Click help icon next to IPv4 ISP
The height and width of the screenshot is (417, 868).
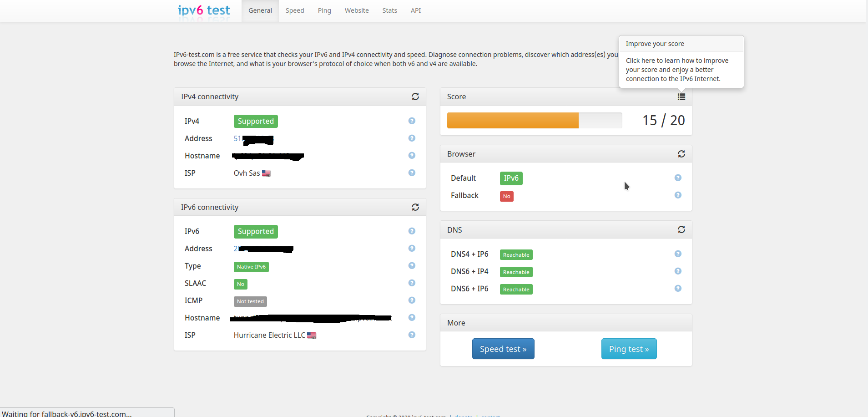click(412, 173)
